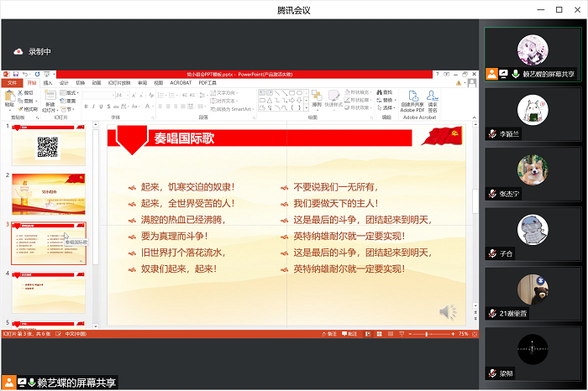Open the Convert to SmartArt dropdown

(x=252, y=108)
